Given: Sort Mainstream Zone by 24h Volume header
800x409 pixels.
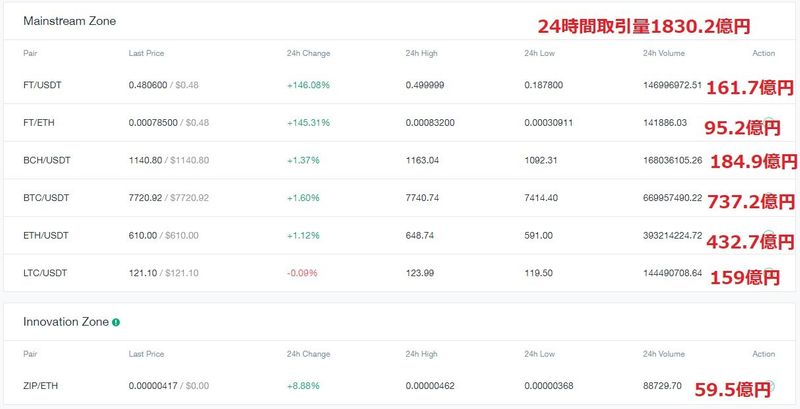Looking at the screenshot, I should (666, 53).
